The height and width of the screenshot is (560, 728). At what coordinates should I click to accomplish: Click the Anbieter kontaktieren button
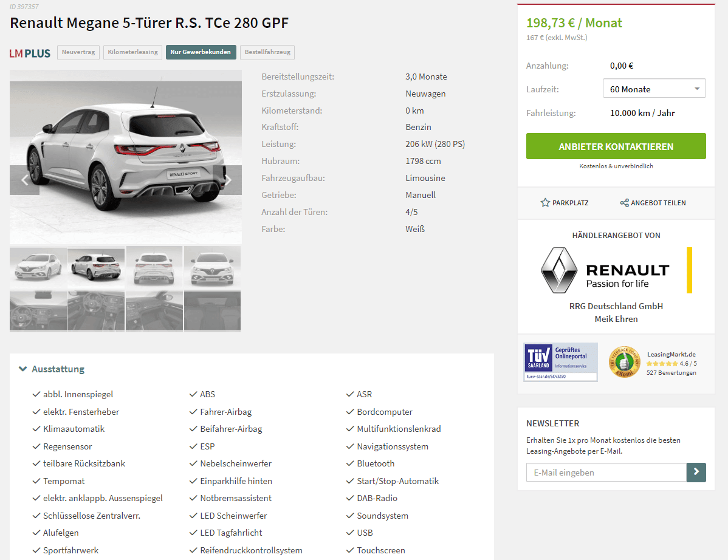pyautogui.click(x=616, y=146)
